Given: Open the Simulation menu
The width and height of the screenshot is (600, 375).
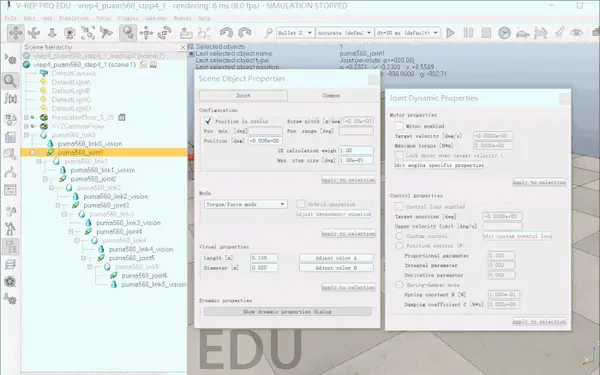Looking at the screenshot, I should 74,18.
